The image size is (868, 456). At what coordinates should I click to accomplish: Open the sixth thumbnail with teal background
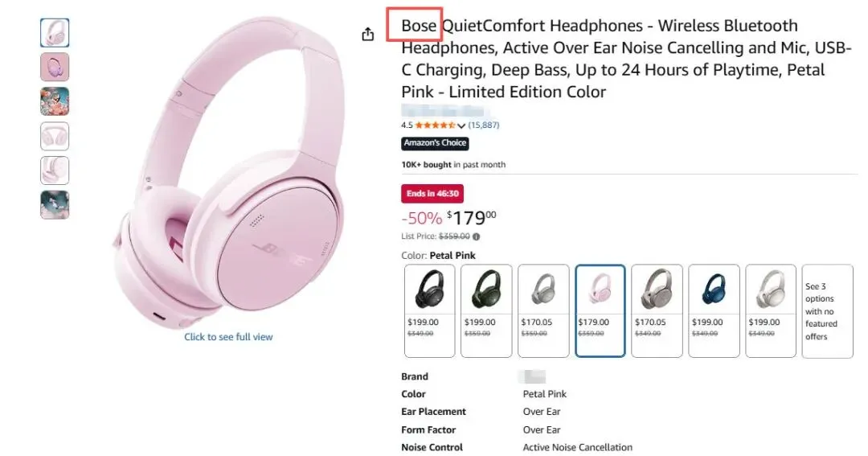[x=55, y=205]
